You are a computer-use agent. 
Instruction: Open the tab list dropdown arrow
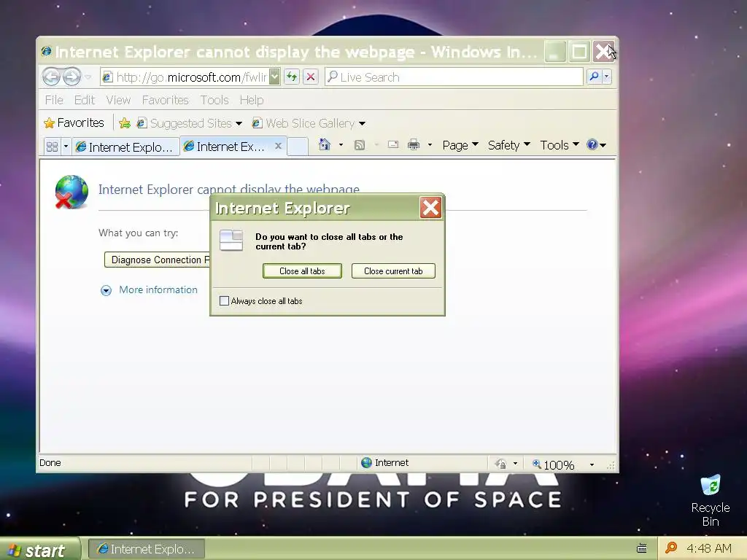(66, 147)
